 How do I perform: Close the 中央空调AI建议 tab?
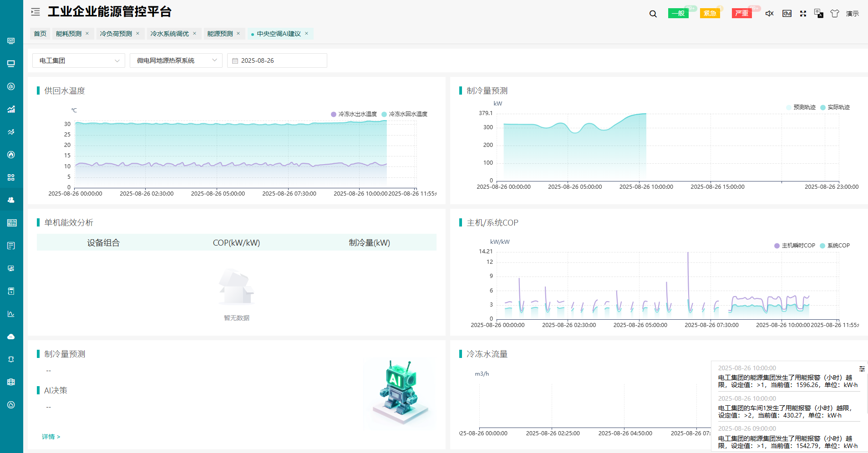pyautogui.click(x=306, y=33)
